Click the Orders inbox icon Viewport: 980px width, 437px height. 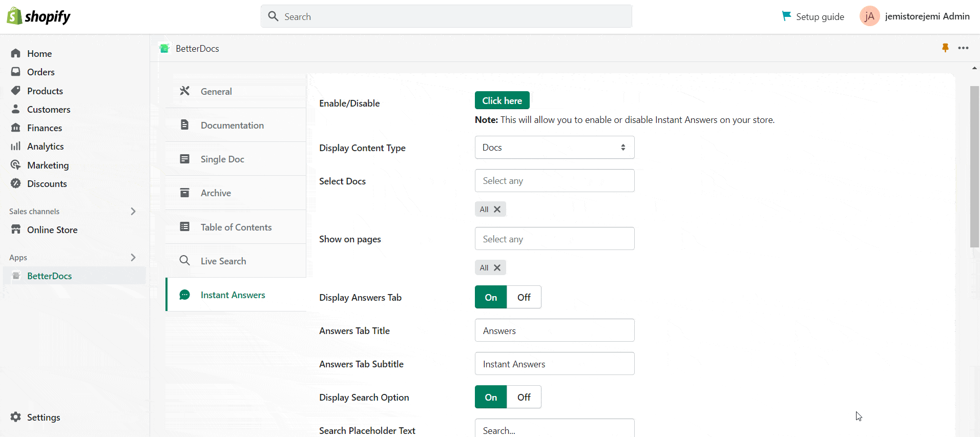click(16, 72)
